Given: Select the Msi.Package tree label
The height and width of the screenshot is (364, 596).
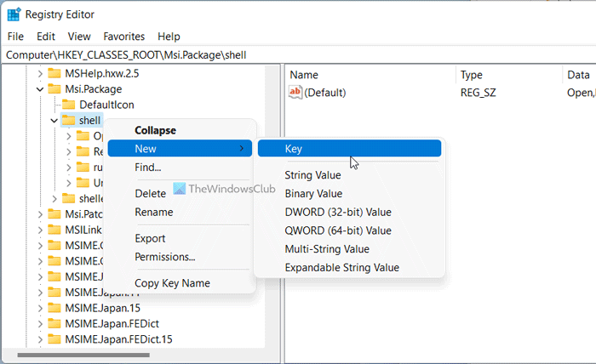Looking at the screenshot, I should coord(94,88).
